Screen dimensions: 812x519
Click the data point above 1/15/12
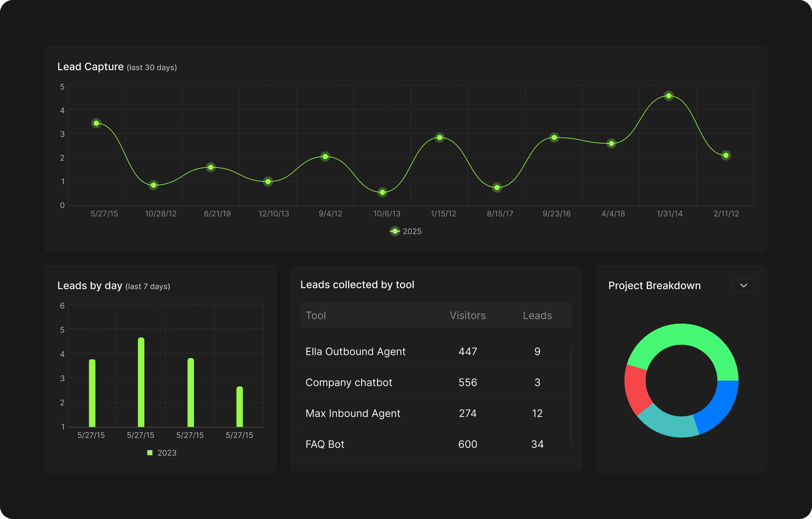(440, 137)
